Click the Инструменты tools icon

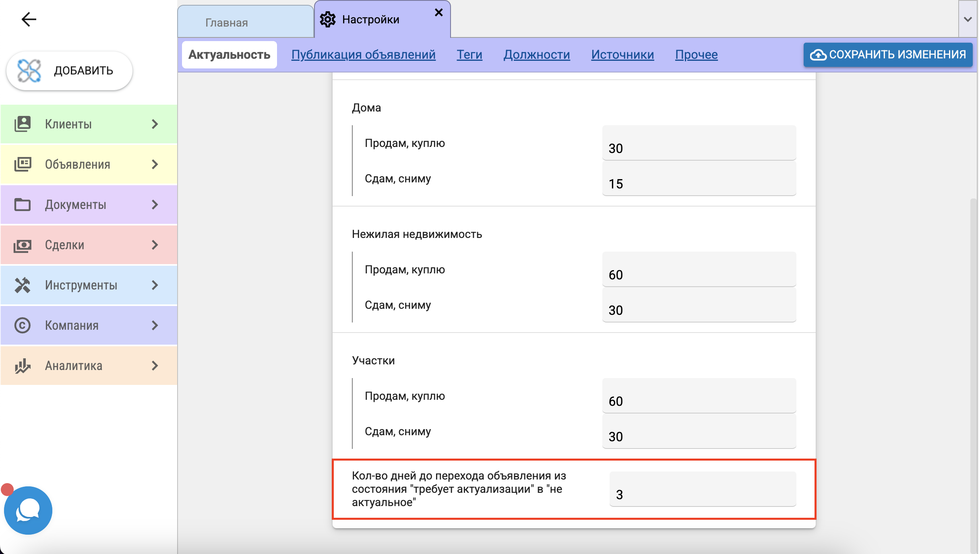(23, 285)
